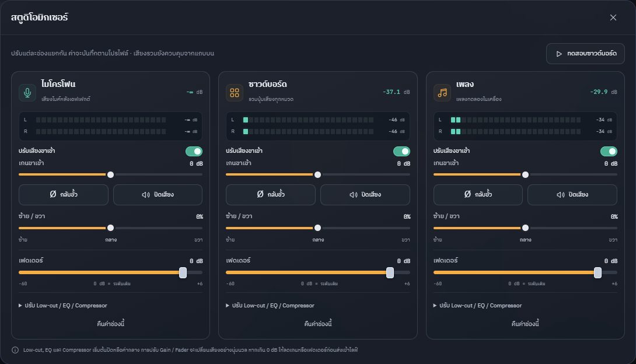636x364 pixels.
Task: Click the music note icon on the เพลง card
Action: point(442,93)
